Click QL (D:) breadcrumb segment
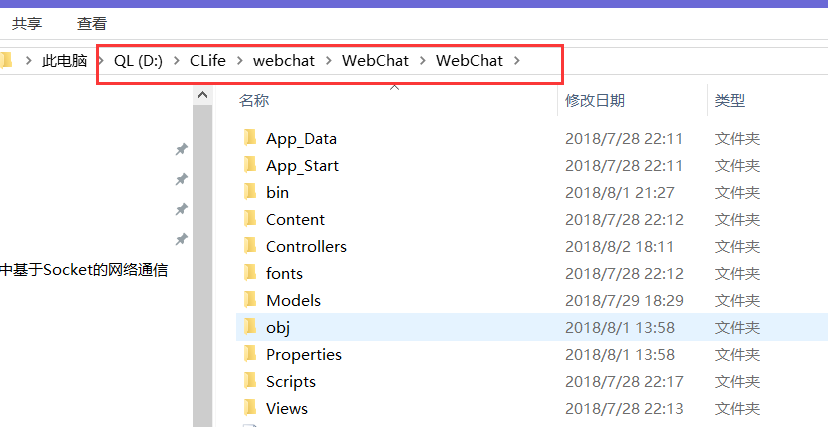This screenshot has height=427, width=828. click(138, 61)
